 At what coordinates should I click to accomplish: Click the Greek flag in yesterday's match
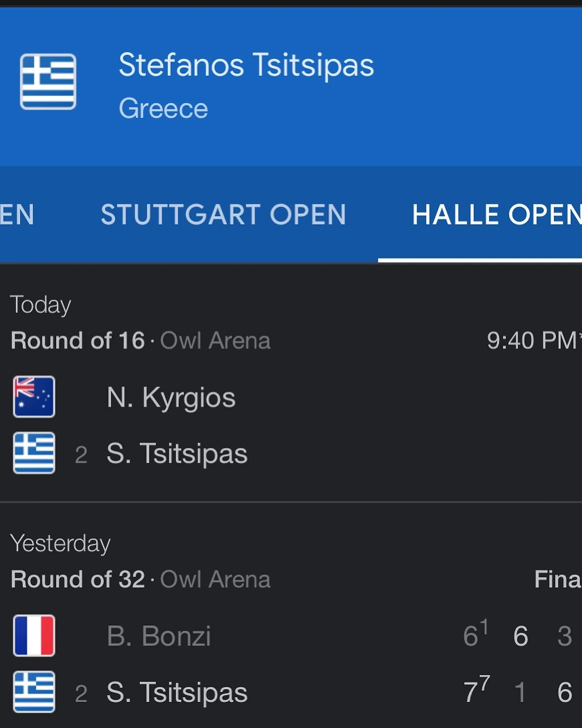(34, 692)
